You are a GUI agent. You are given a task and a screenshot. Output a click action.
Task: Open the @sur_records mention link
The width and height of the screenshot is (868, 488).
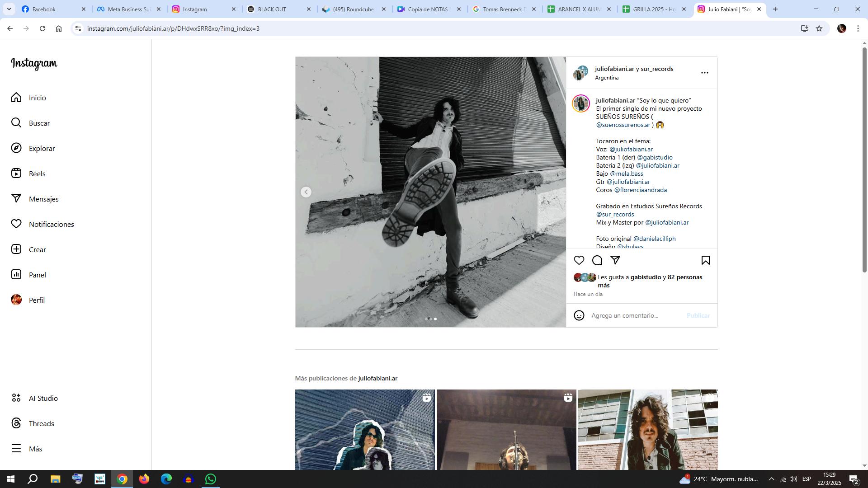[615, 214]
